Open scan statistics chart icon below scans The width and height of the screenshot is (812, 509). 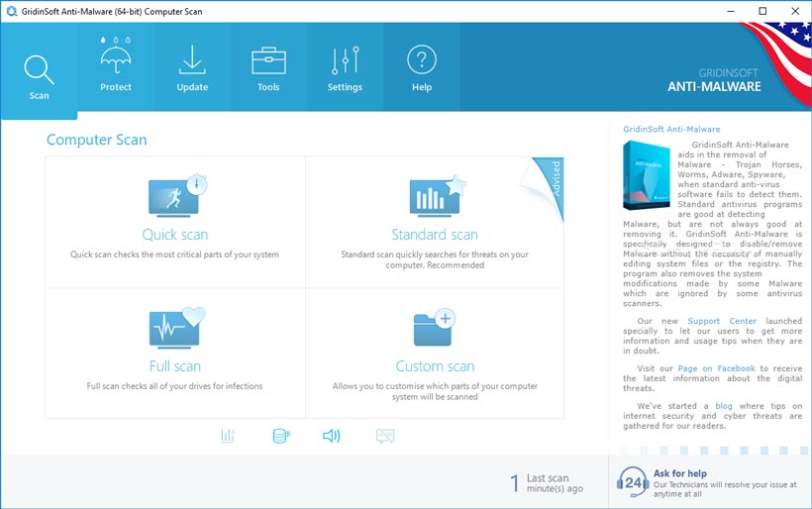(x=228, y=436)
